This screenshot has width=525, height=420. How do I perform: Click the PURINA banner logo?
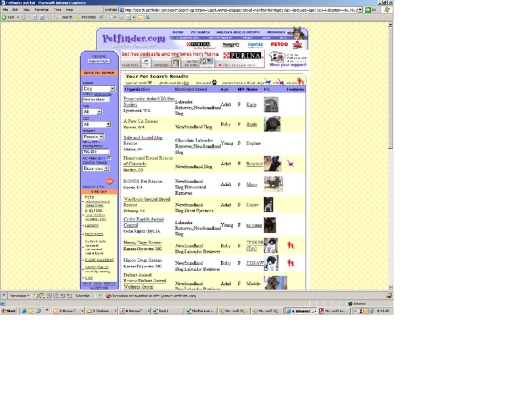(x=244, y=56)
